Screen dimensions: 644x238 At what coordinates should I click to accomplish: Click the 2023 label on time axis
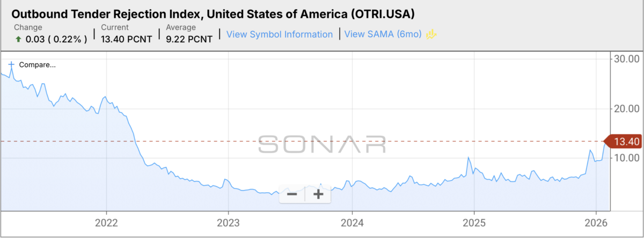click(229, 223)
